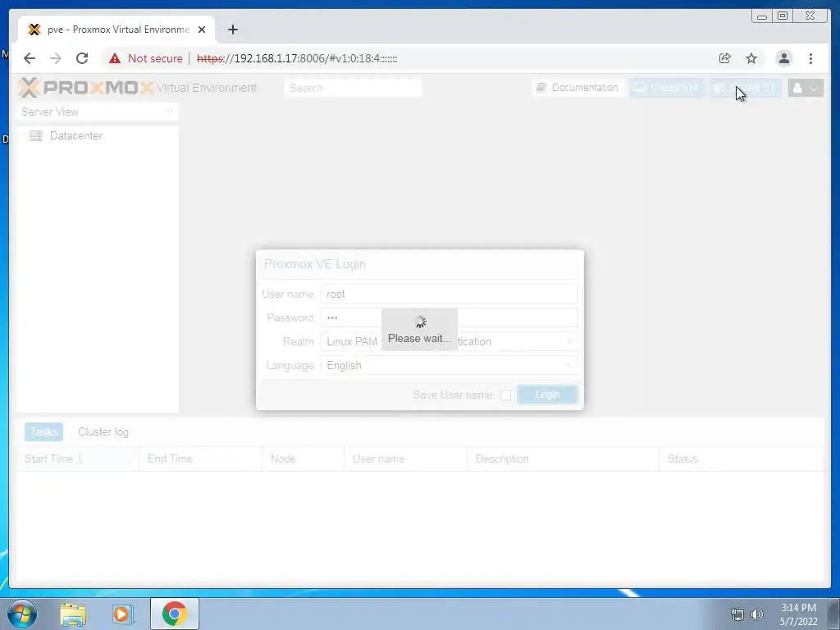Select the Datacenter tree node
Viewport: 840px width, 630px height.
click(76, 135)
